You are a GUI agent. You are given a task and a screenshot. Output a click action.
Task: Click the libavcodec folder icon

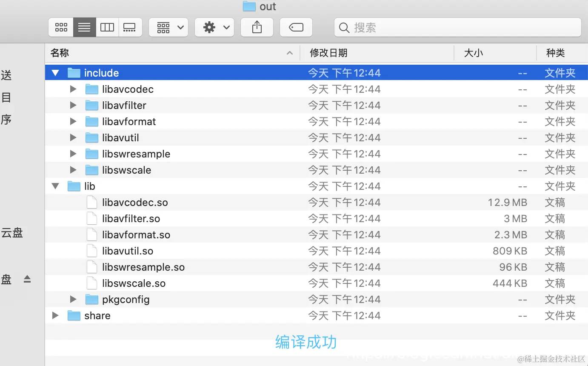click(x=92, y=89)
